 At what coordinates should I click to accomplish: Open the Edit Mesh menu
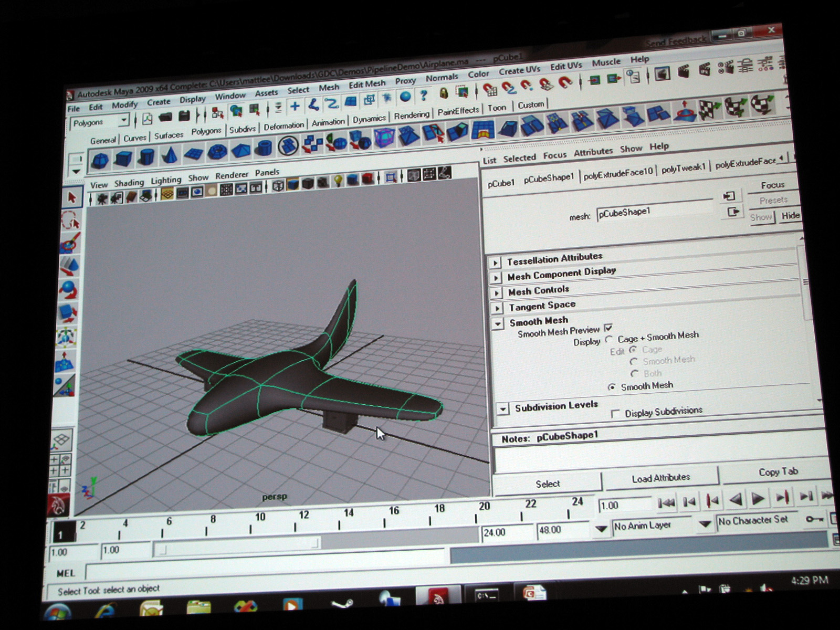pos(367,84)
